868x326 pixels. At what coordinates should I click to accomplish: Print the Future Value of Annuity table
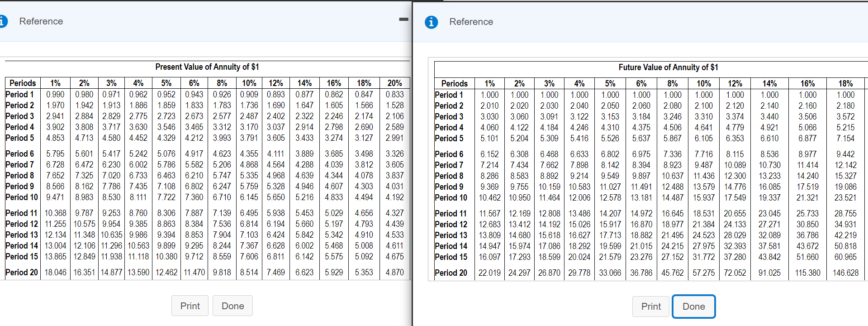pyautogui.click(x=651, y=306)
